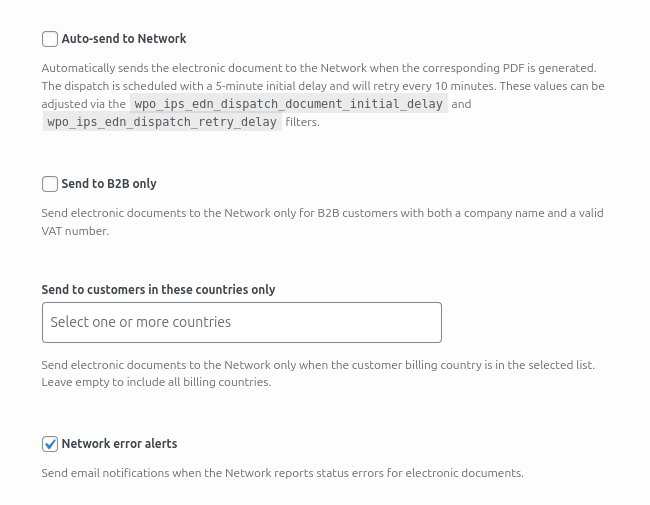This screenshot has width=650, height=505.
Task: Click the sentence "These values can be adjusted"
Action: (x=550, y=86)
